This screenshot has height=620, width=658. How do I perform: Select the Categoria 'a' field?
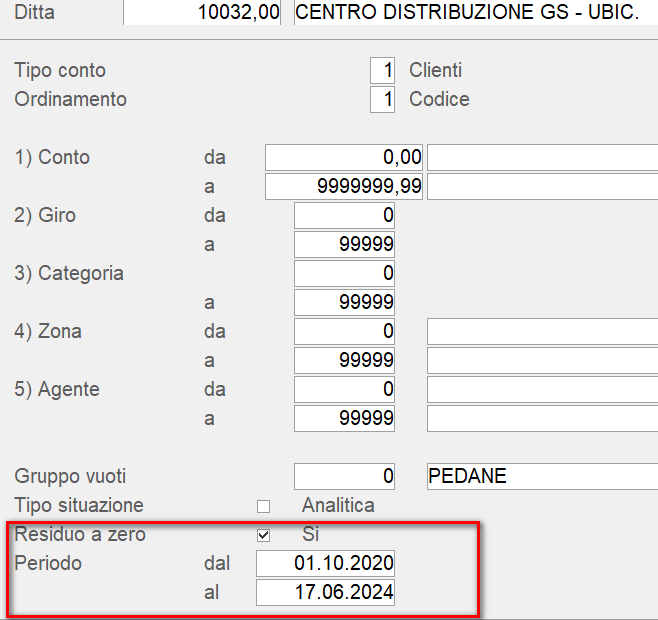click(x=344, y=303)
